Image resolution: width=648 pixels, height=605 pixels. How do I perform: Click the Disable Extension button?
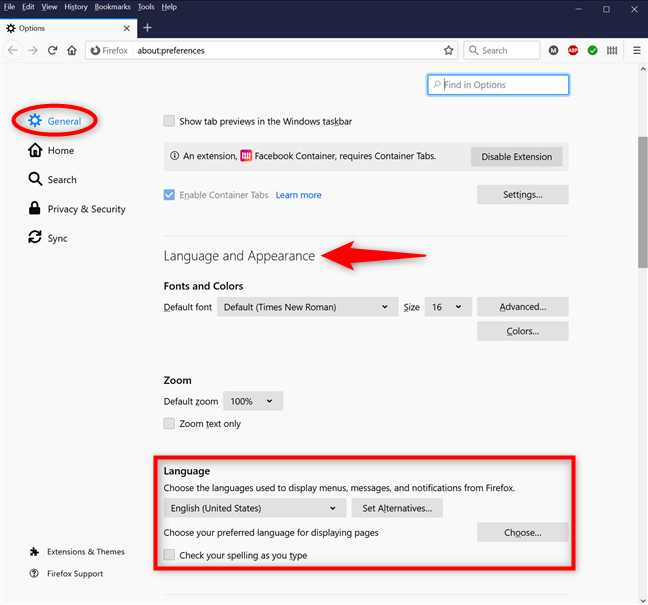tap(516, 157)
